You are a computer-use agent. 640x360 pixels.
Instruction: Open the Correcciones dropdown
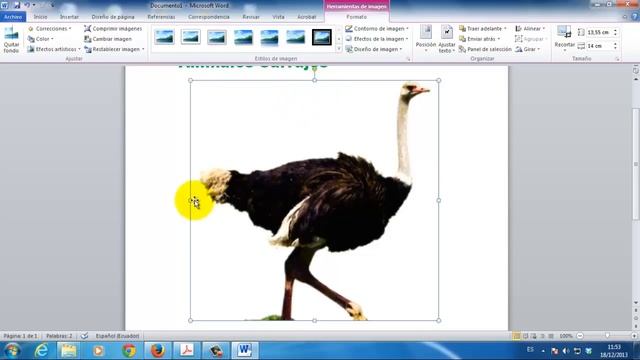pyautogui.click(x=50, y=29)
